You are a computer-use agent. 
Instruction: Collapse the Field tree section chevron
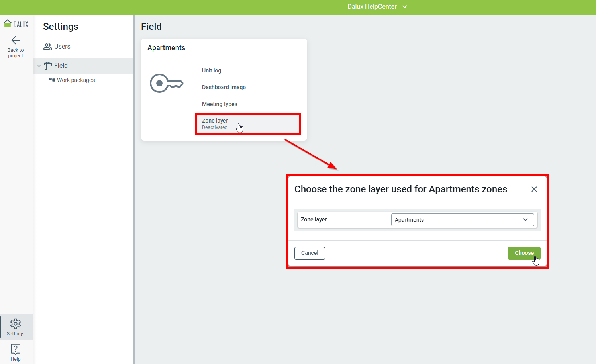pos(39,66)
